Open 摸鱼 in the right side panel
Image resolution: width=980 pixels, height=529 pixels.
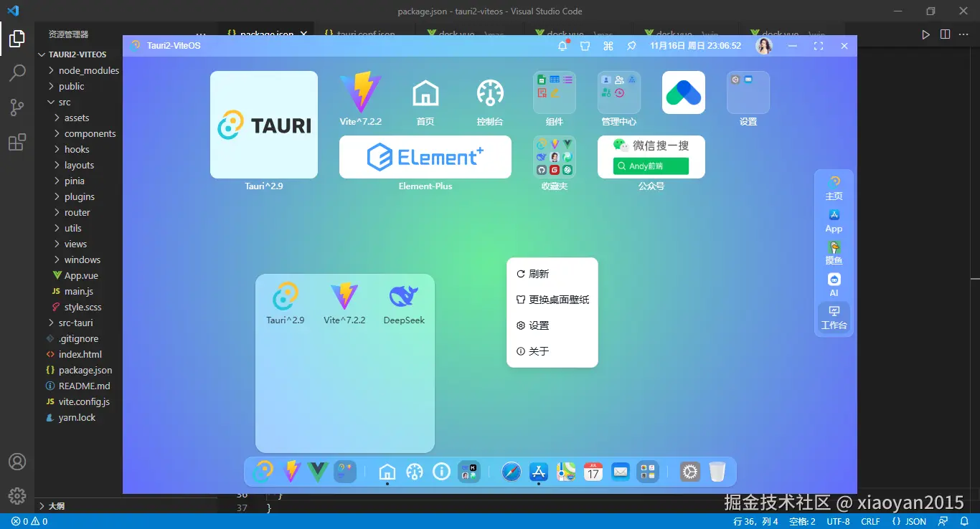tap(834, 253)
